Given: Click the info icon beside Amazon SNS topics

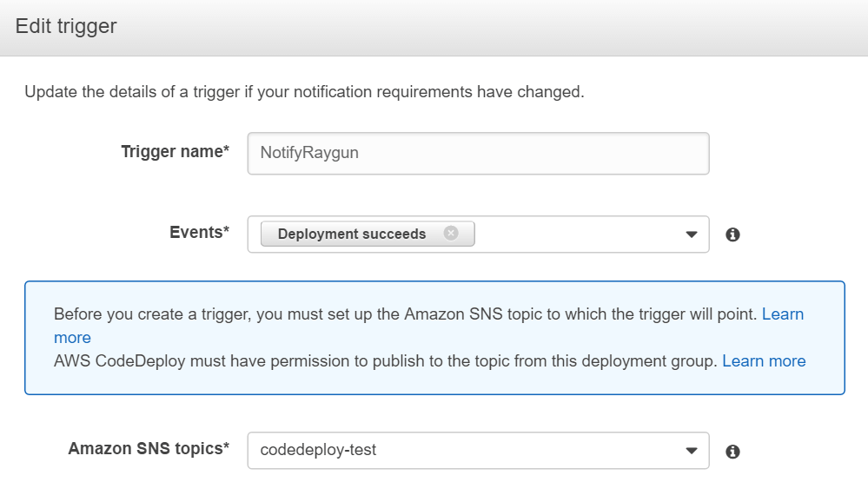Looking at the screenshot, I should tap(732, 450).
